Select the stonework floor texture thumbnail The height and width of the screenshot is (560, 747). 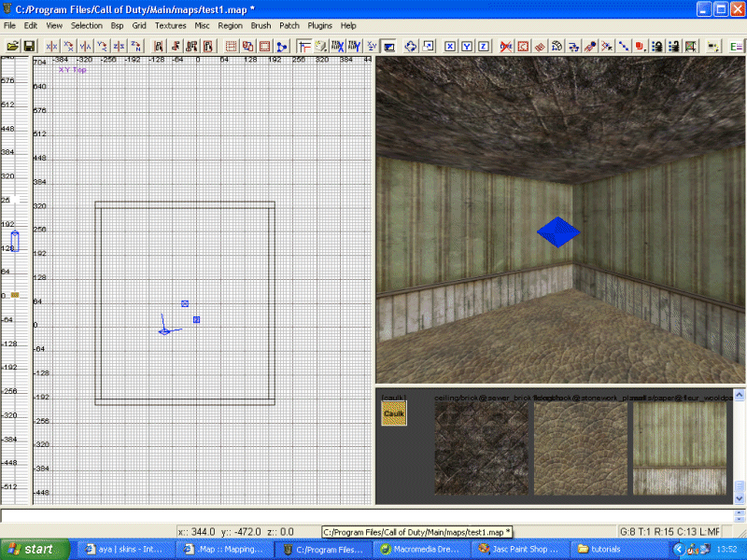pyautogui.click(x=581, y=448)
